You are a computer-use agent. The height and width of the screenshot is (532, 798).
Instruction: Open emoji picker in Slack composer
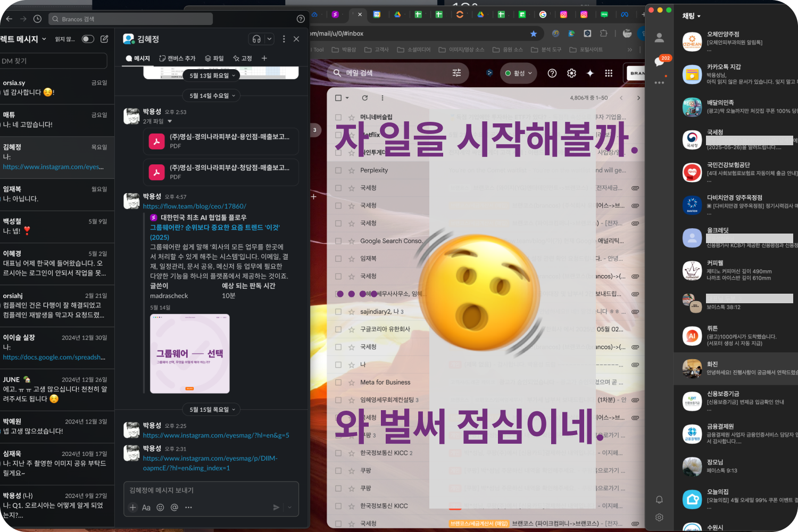(160, 508)
